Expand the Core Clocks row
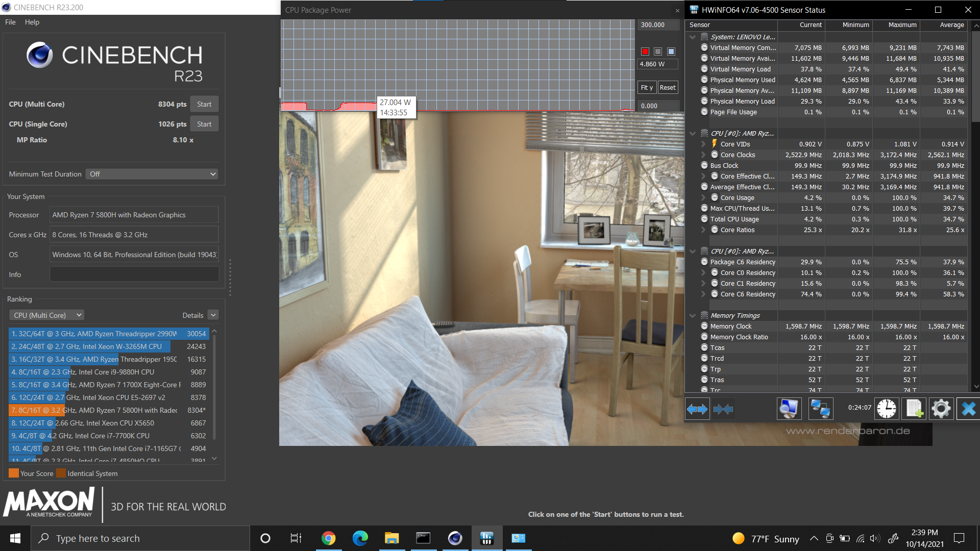 (703, 155)
